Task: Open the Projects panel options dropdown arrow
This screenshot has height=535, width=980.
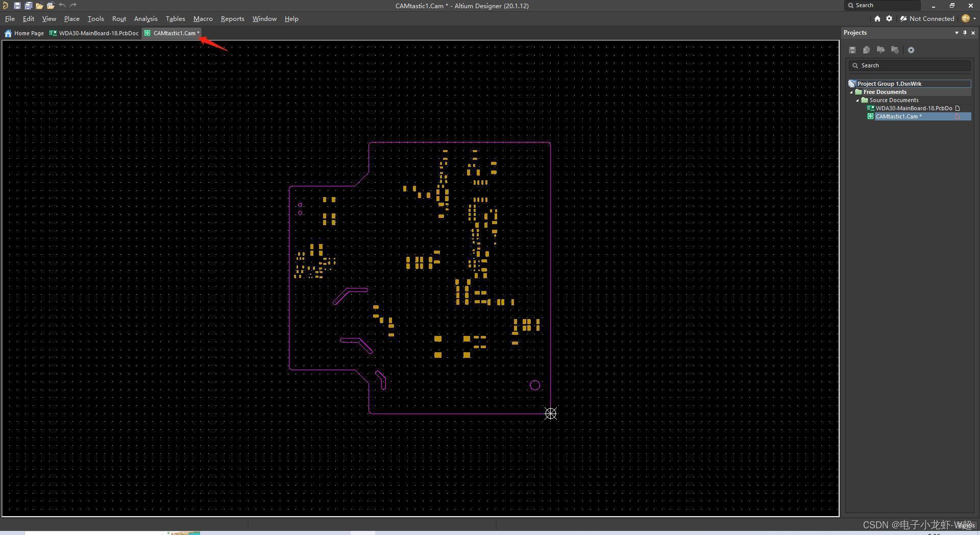Action: tap(957, 33)
